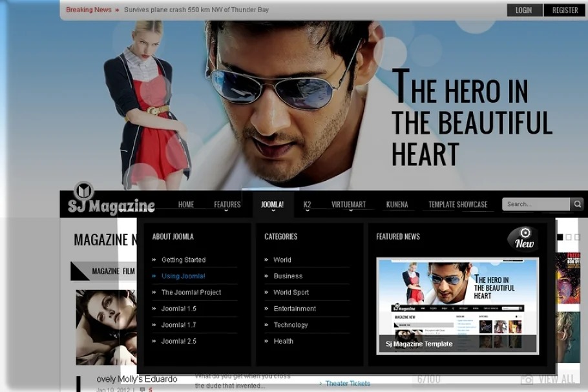Click the comment bubble icon under article
Screen dimensions: 588x392
pyautogui.click(x=142, y=389)
